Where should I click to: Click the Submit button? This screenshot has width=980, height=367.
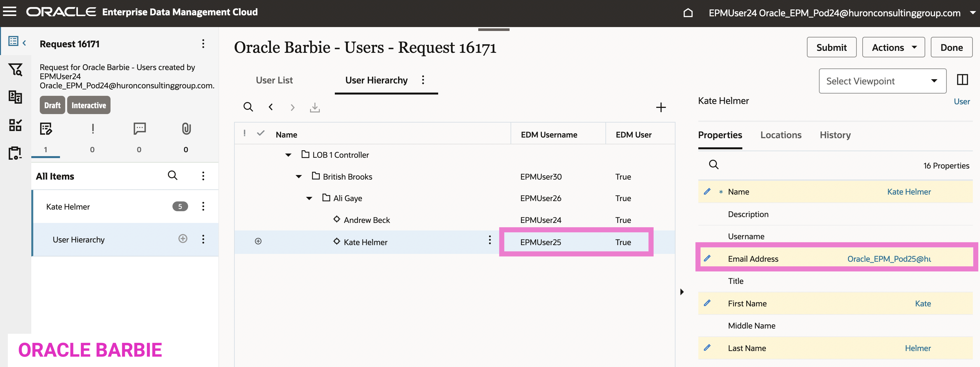click(831, 48)
